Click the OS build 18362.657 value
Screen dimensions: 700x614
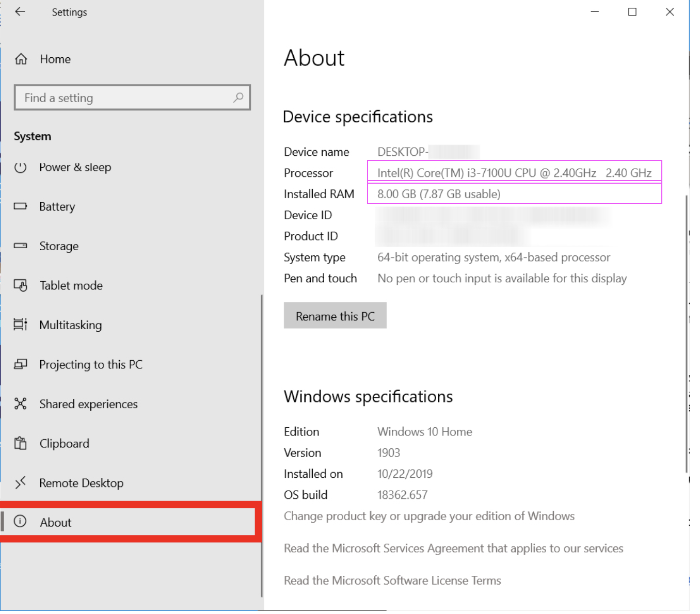402,495
